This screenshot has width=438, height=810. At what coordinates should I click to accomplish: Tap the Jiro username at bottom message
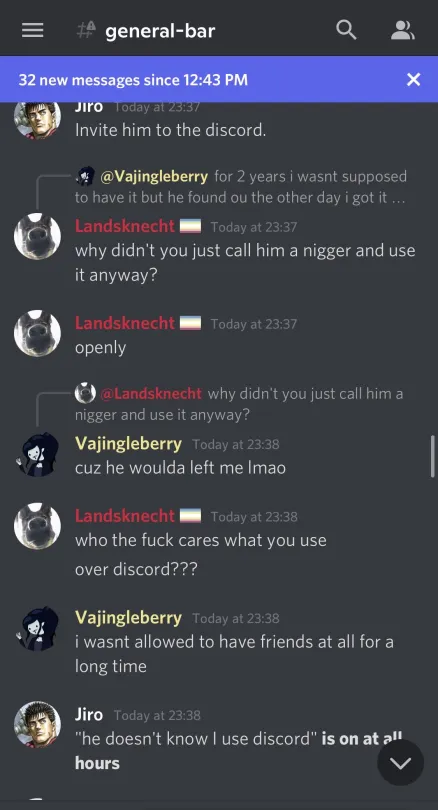(x=89, y=714)
